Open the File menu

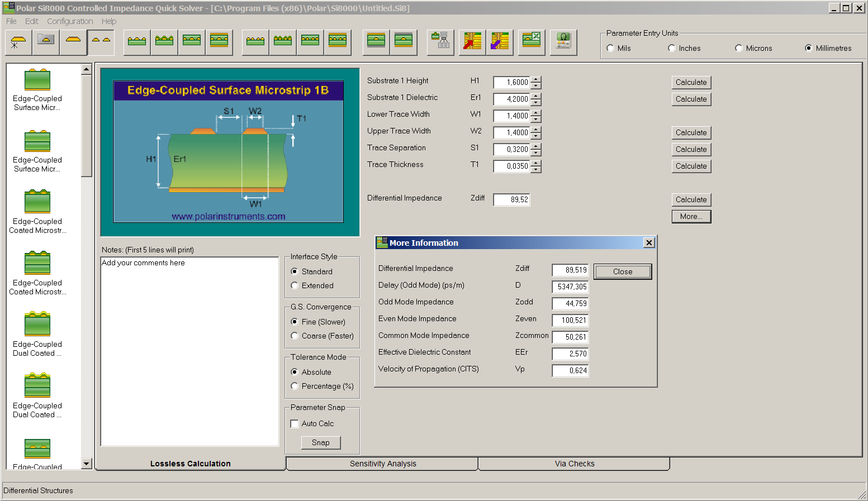11,21
